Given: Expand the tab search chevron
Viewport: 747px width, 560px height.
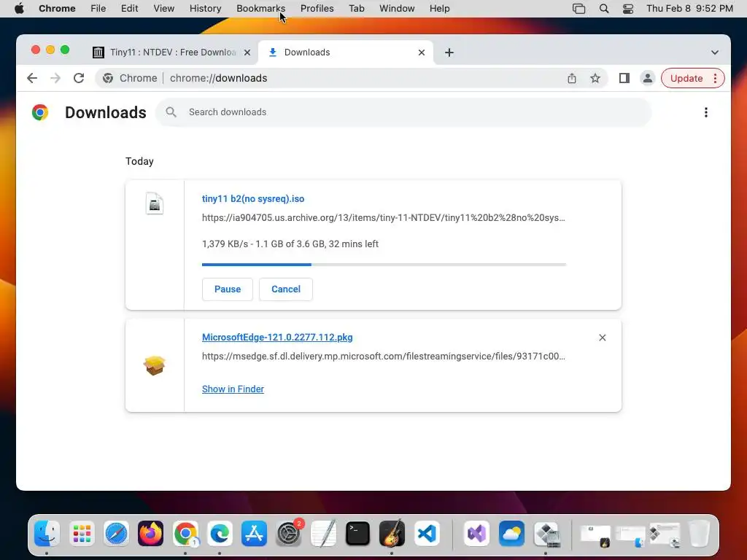Looking at the screenshot, I should click(x=715, y=52).
